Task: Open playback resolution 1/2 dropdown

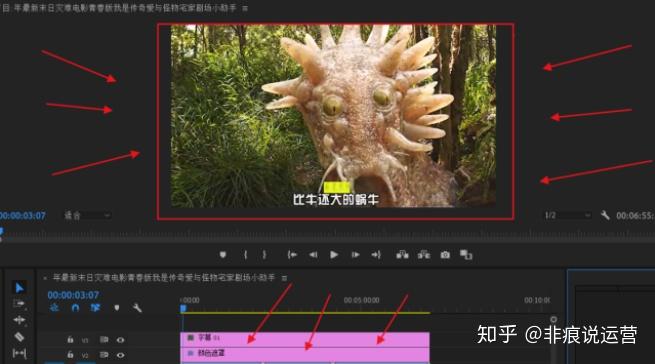Action: click(567, 215)
